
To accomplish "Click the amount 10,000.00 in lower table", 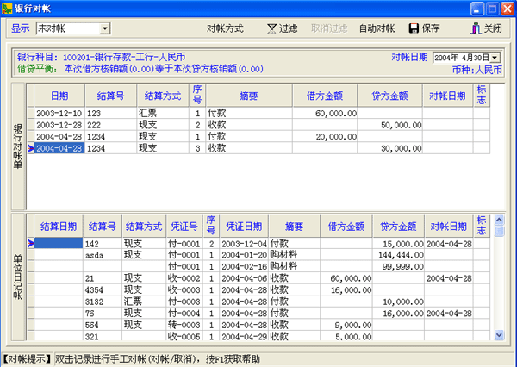I will (x=399, y=302).
